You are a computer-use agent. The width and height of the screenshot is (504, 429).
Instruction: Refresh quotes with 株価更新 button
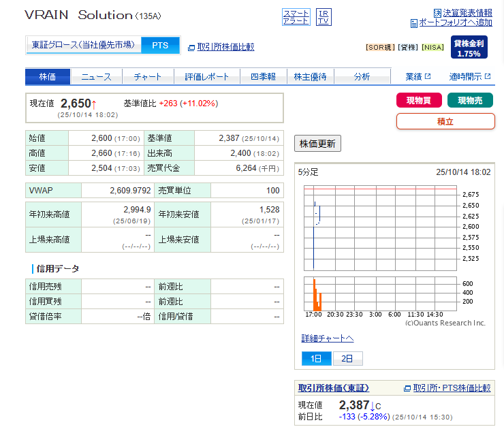tap(317, 144)
